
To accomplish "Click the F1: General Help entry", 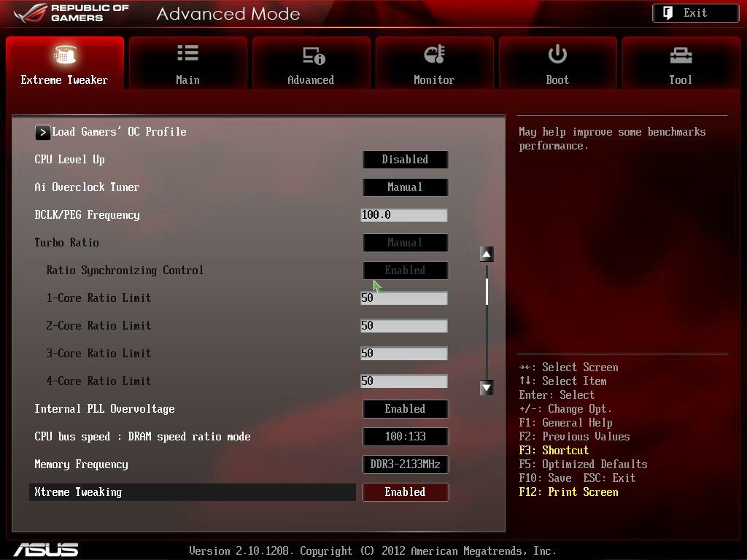I will point(566,423).
